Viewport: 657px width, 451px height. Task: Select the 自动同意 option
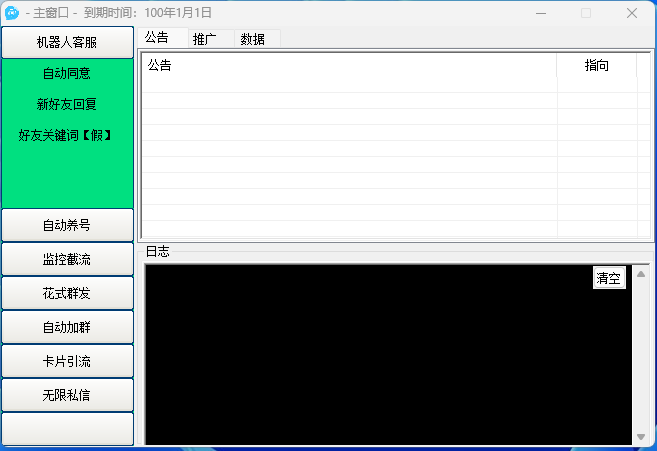(x=67, y=74)
